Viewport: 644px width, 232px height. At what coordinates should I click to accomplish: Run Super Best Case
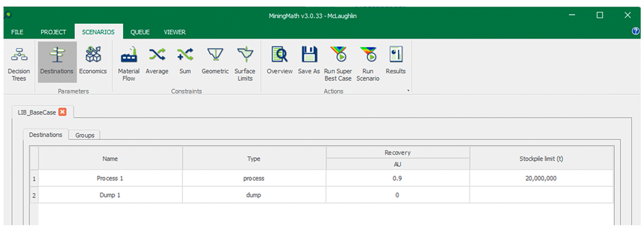pyautogui.click(x=338, y=63)
